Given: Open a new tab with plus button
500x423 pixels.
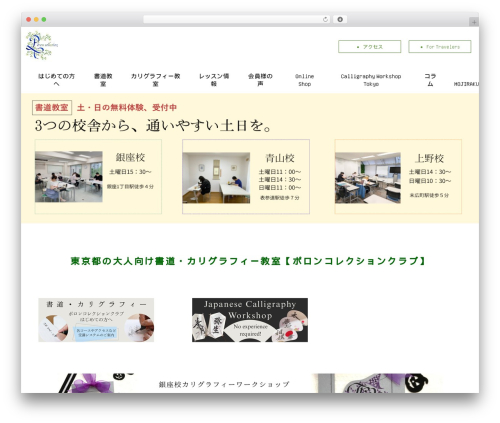Looking at the screenshot, I should [x=474, y=22].
